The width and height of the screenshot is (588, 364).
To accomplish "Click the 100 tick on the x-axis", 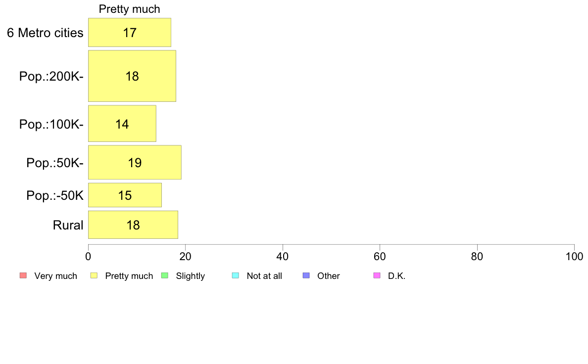I will pos(574,256).
